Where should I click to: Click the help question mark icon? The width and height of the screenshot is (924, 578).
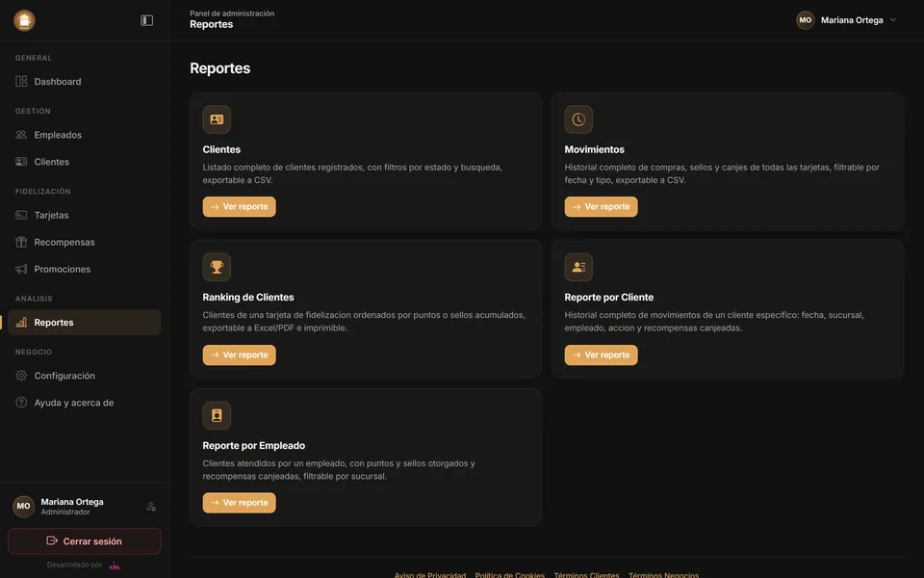[x=21, y=403]
